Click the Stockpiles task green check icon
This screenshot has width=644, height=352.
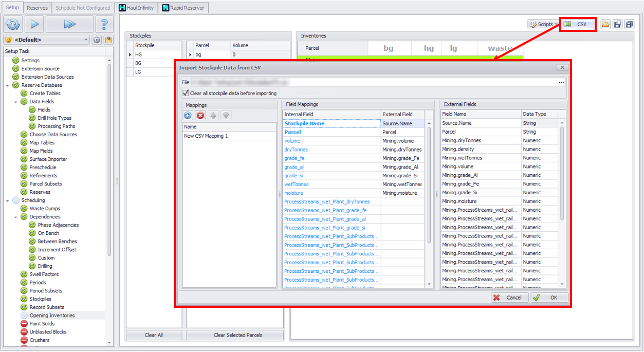point(24,299)
